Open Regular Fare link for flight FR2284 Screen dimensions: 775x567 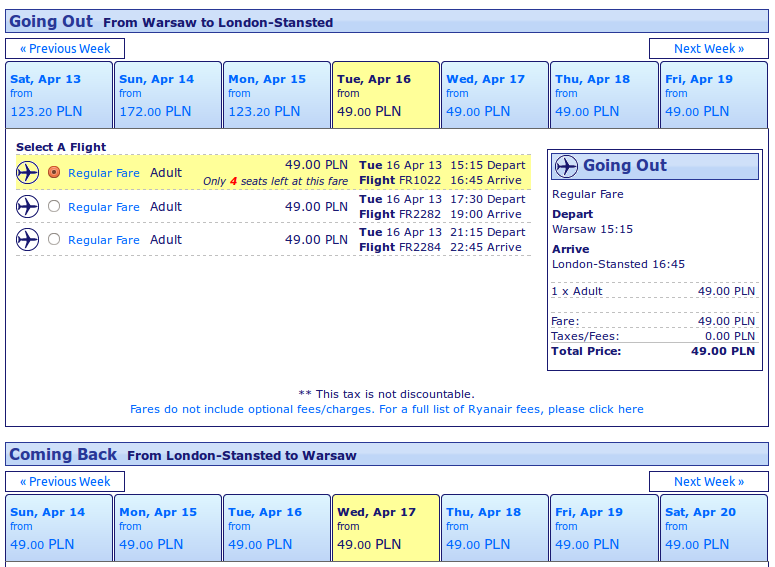coord(104,240)
